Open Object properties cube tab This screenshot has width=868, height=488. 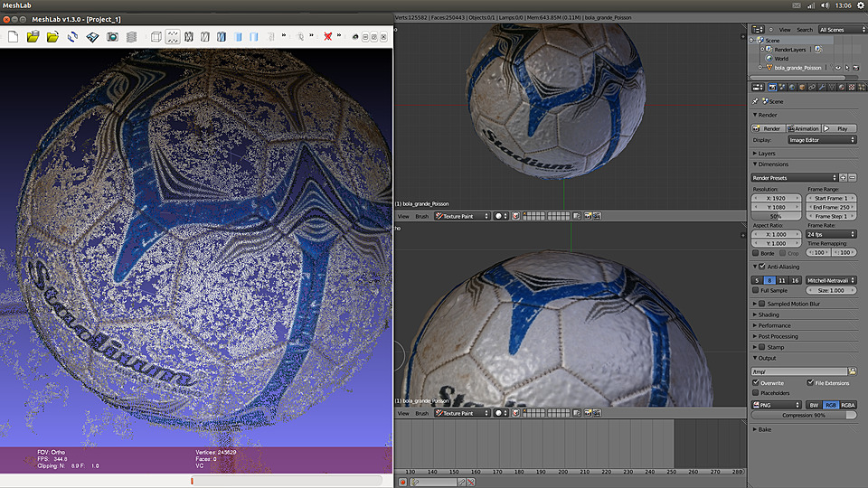[802, 88]
